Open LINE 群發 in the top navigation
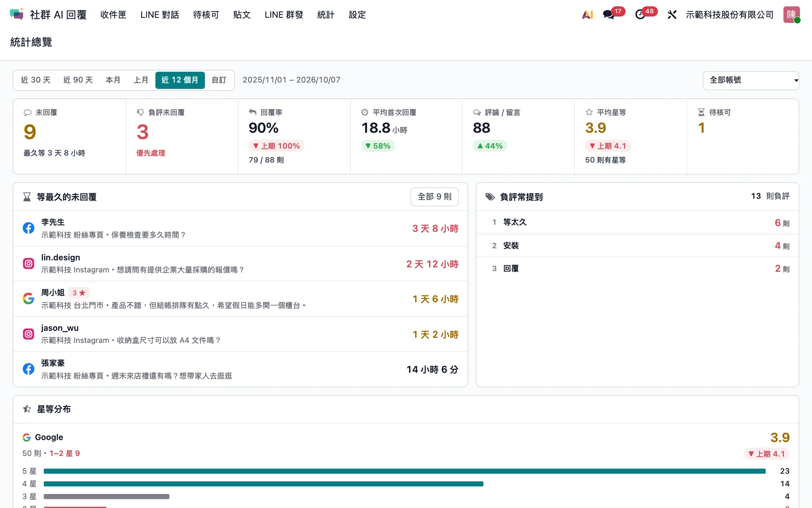 pos(284,15)
